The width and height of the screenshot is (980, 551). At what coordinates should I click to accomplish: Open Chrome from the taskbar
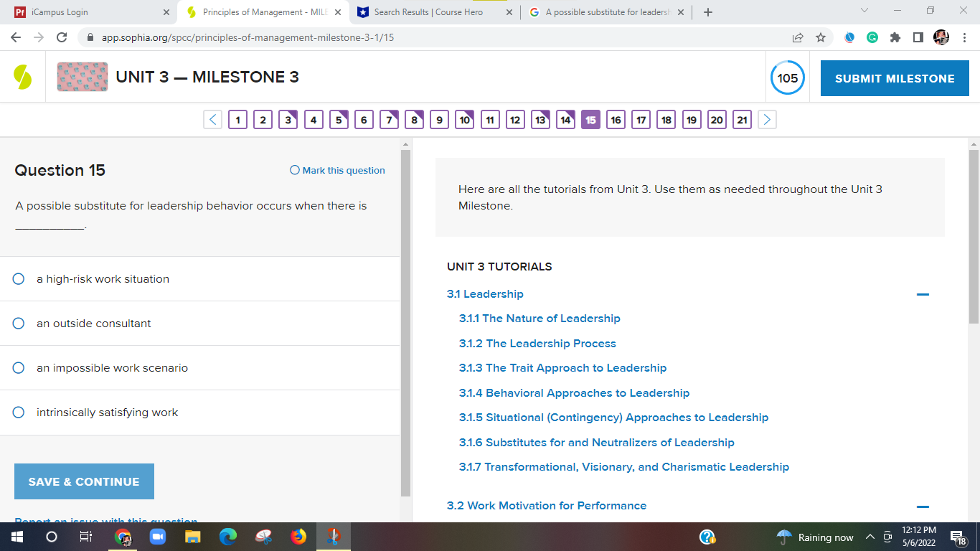pyautogui.click(x=123, y=537)
